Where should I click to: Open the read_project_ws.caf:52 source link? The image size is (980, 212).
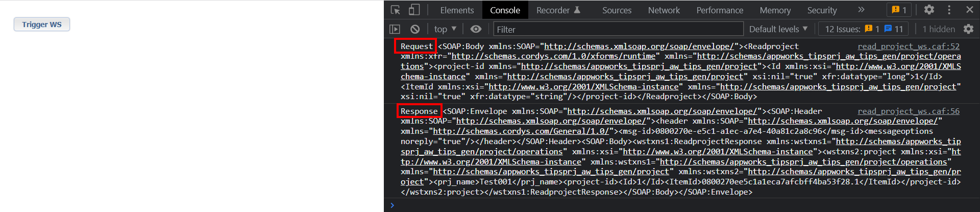point(908,46)
